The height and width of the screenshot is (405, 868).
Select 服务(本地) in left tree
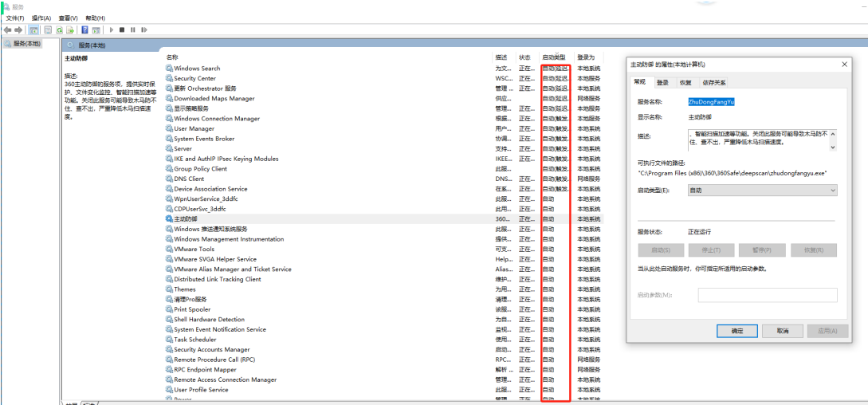[22, 43]
